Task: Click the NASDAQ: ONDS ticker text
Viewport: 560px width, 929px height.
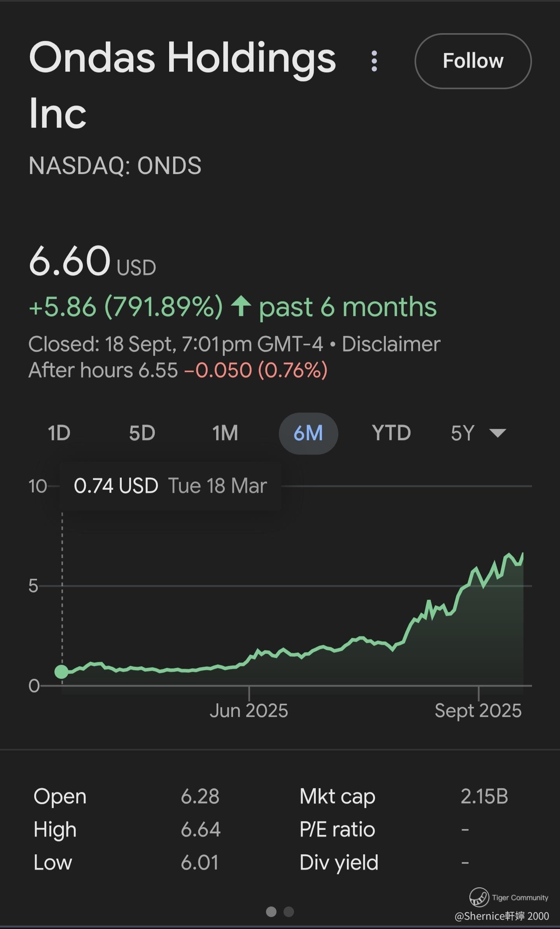Action: (115, 166)
